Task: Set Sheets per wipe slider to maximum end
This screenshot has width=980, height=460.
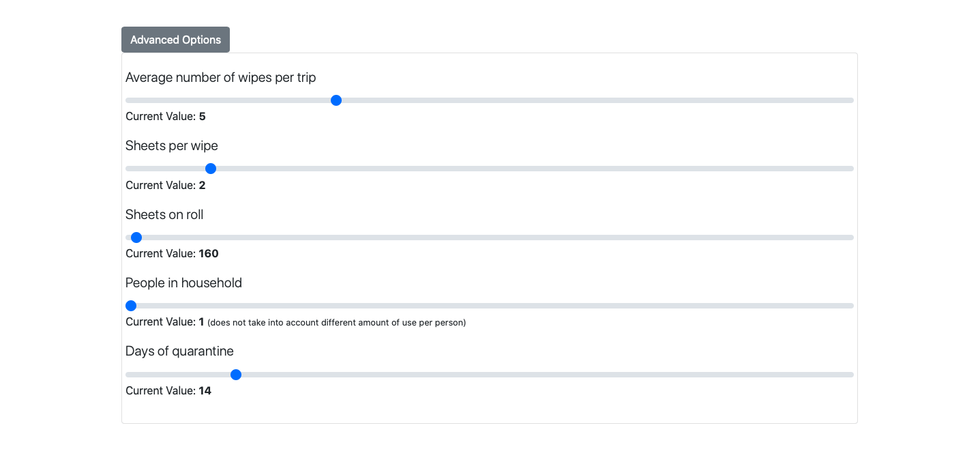Action: [x=850, y=169]
